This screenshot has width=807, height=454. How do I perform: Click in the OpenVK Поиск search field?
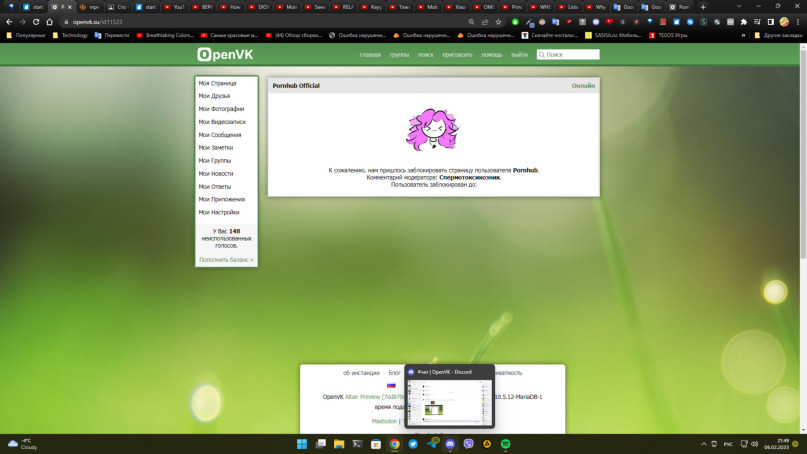click(568, 55)
